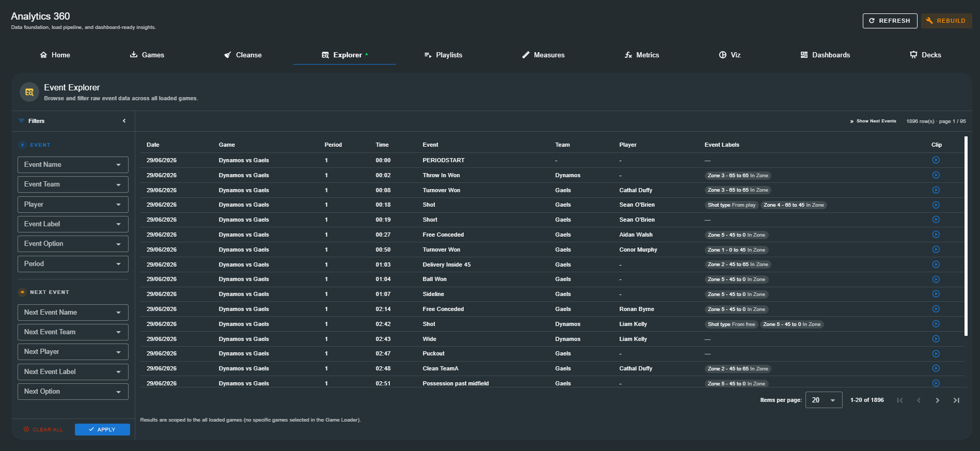Viewport: 980px width, 451px height.
Task: Play clip for 00:18 Shot row
Action: click(x=936, y=205)
